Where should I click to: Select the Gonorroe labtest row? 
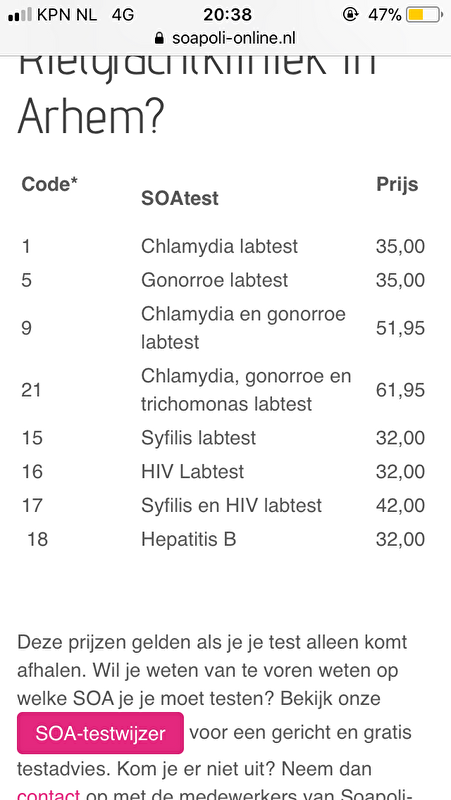coord(223,280)
